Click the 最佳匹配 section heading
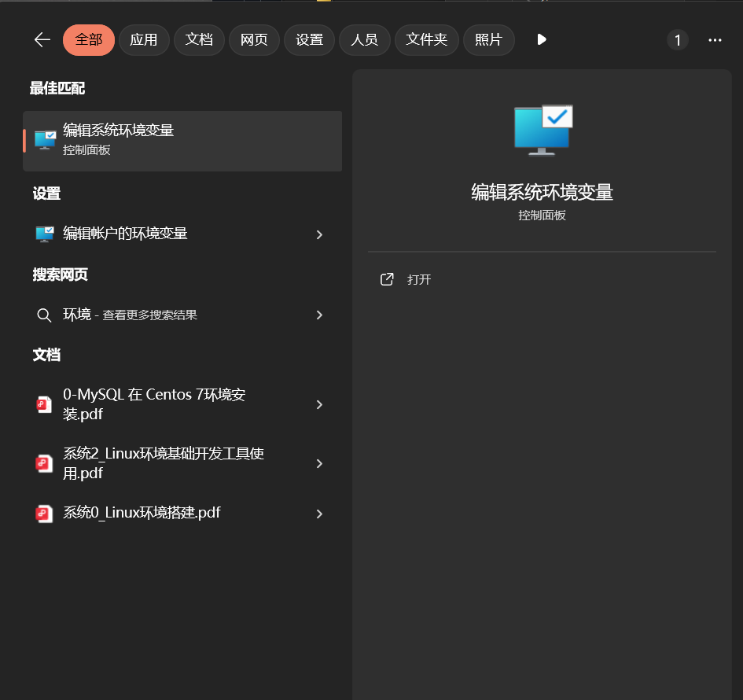Image resolution: width=743 pixels, height=700 pixels. coord(57,88)
